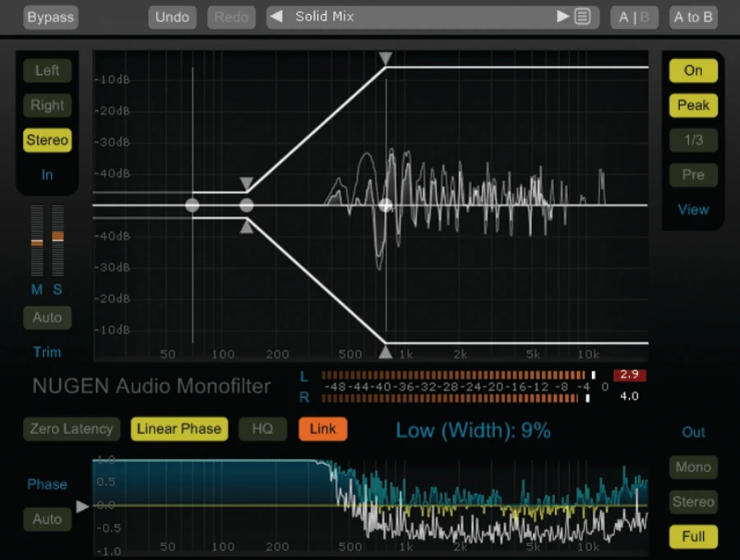Screen dimensions: 740x560
Task: Click the top high-frequency triangle marker
Action: tap(386, 58)
